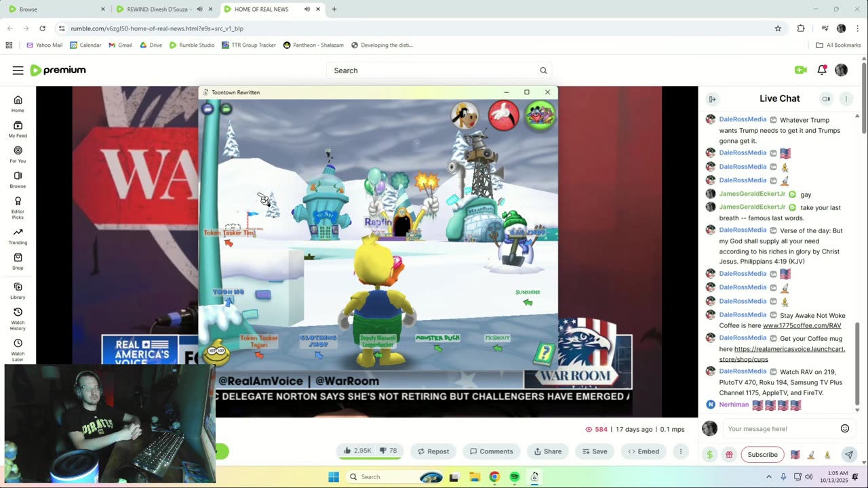Click the green go-live camera icon
This screenshot has width=868, height=488.
click(x=800, y=70)
